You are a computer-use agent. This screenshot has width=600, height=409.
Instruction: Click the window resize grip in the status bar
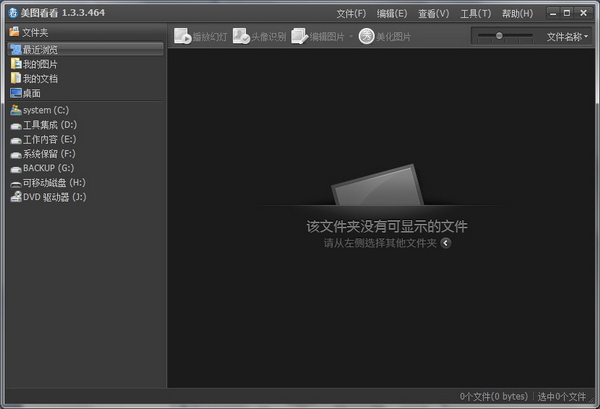(592, 399)
